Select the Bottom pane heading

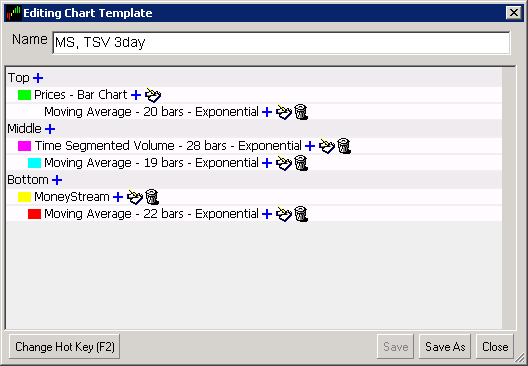(28, 180)
